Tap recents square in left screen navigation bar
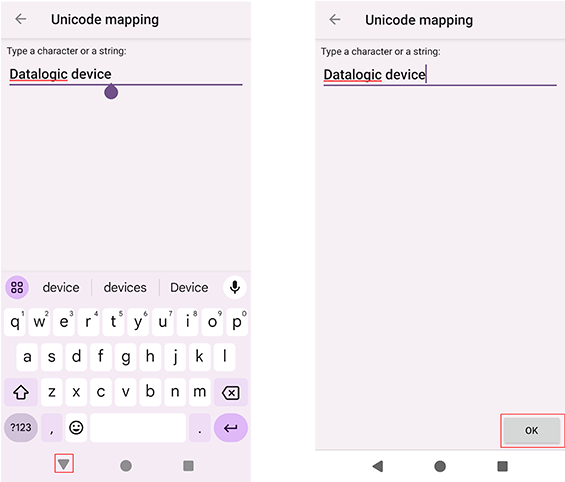The width and height of the screenshot is (565, 482). coord(188,465)
